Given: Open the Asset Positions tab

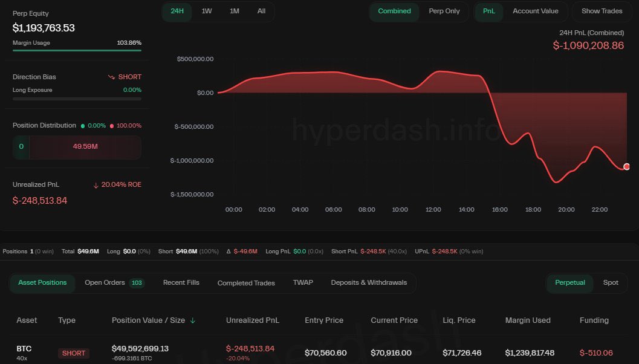Looking at the screenshot, I should coord(42,282).
